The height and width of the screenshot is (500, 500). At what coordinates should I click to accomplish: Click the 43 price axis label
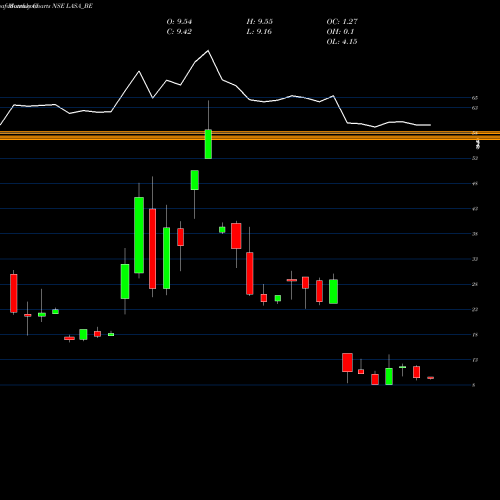point(475,209)
